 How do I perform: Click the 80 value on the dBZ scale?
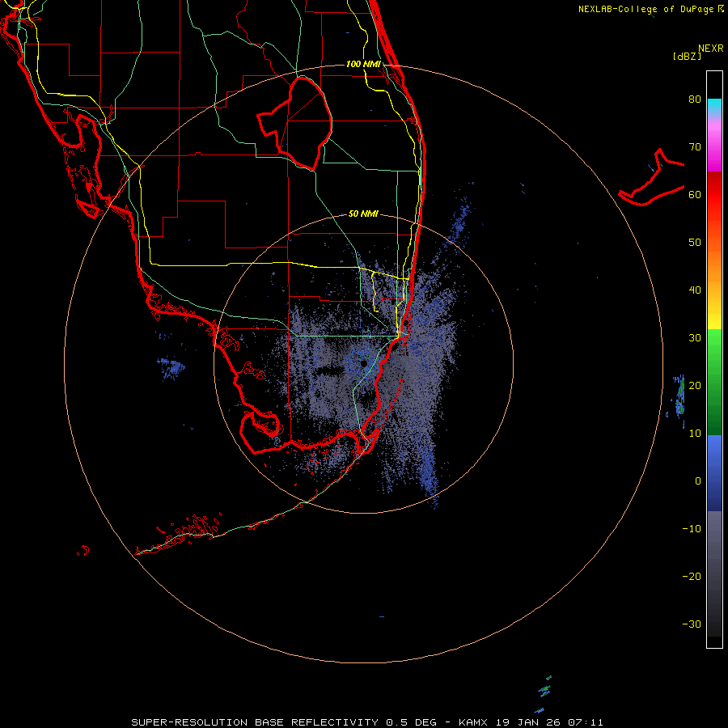695,99
